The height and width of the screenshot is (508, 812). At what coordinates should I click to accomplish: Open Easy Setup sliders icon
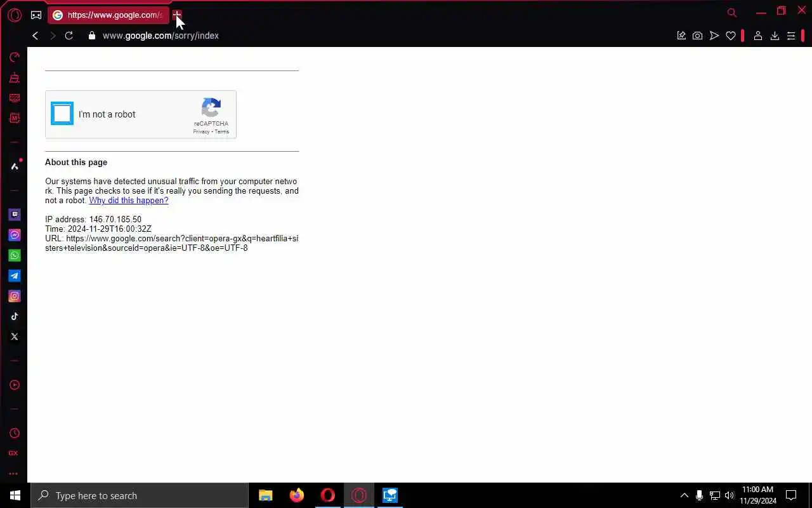(791, 36)
